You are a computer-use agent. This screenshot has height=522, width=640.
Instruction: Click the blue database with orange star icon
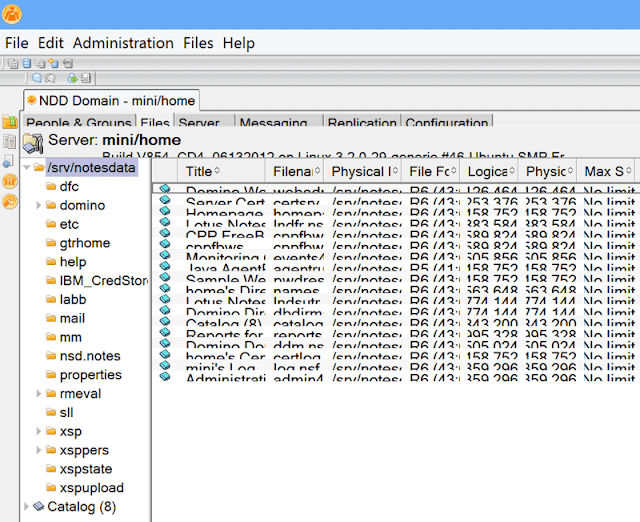53,63
